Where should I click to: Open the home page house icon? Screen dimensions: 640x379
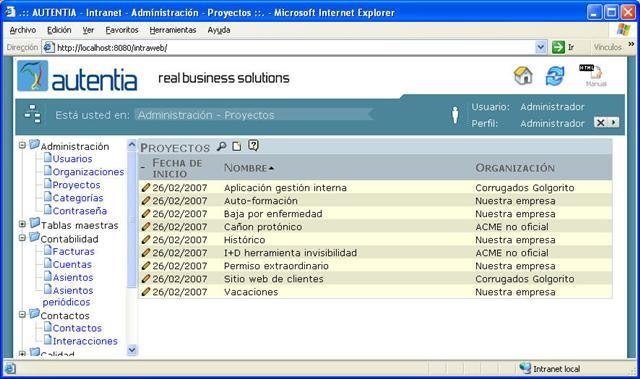click(x=523, y=75)
